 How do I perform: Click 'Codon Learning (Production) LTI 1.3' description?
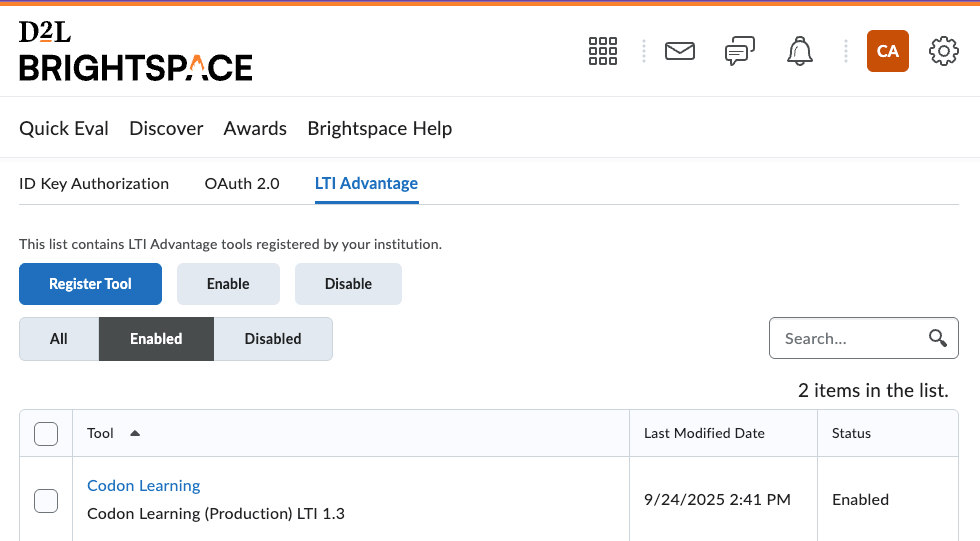click(x=216, y=514)
